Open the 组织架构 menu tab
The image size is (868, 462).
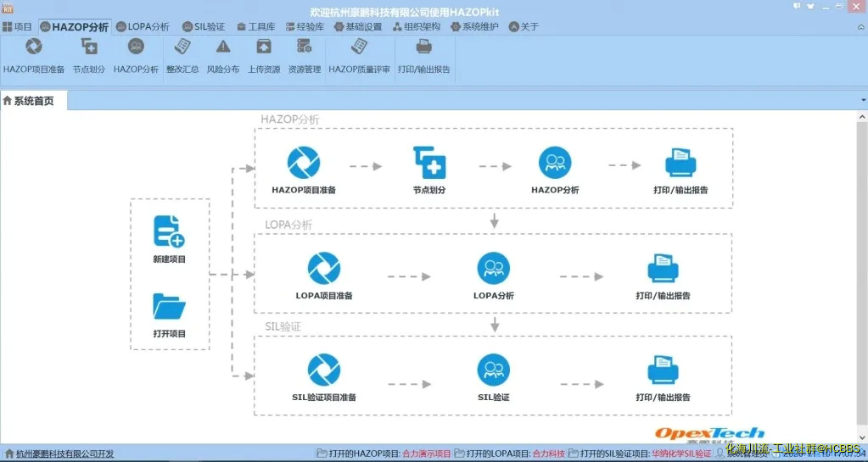pyautogui.click(x=417, y=26)
